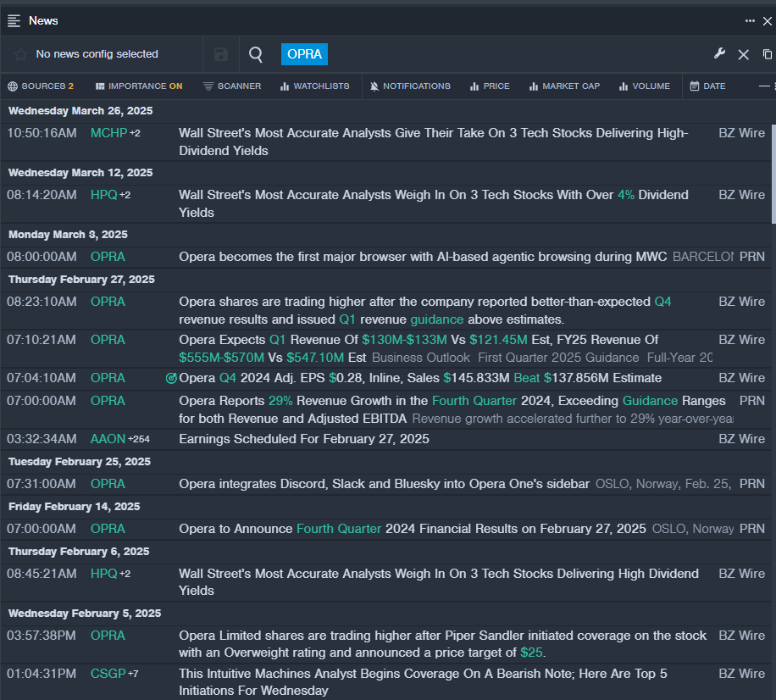The height and width of the screenshot is (700, 776).
Task: Open headline Intuitive Machines Analyst Begins Coverage
Action: 423,682
